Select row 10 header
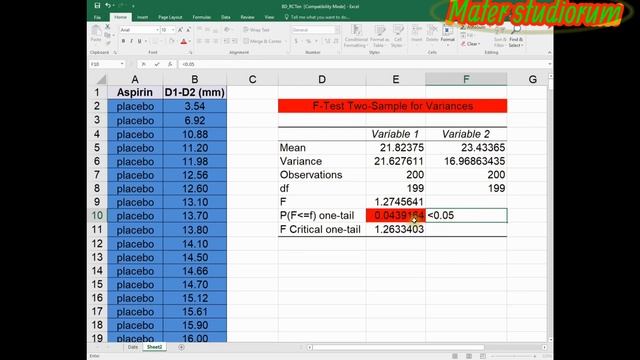Image resolution: width=640 pixels, height=360 pixels. point(97,215)
